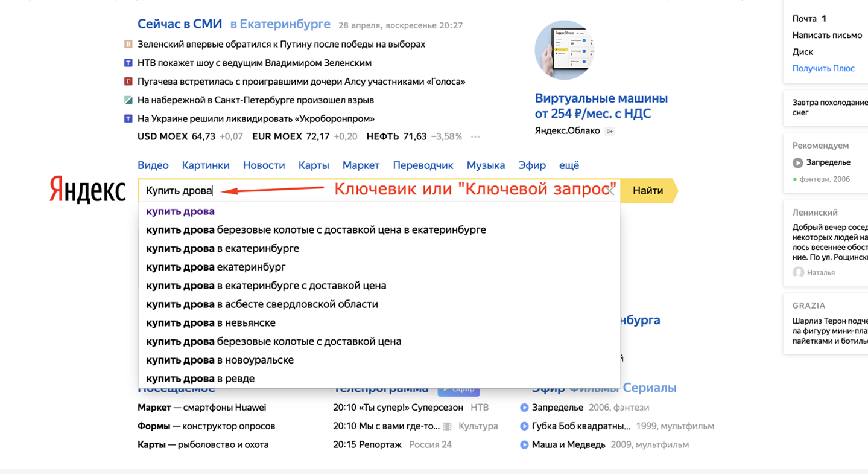Click the Найти search button
868x474 pixels.
point(648,191)
